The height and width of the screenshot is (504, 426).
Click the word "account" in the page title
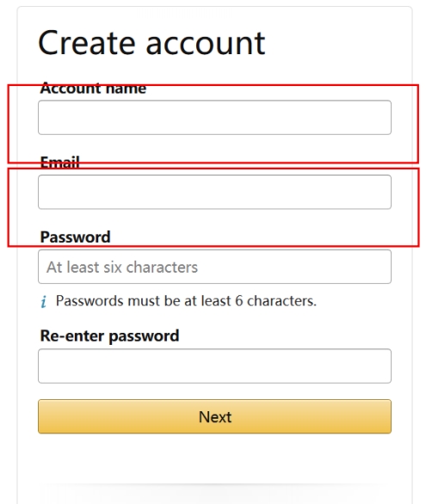(x=206, y=45)
